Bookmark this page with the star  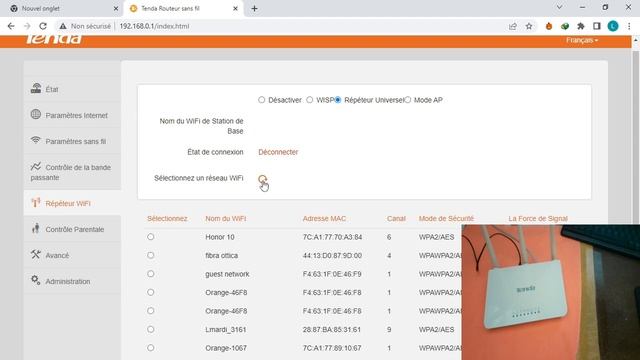tap(529, 26)
